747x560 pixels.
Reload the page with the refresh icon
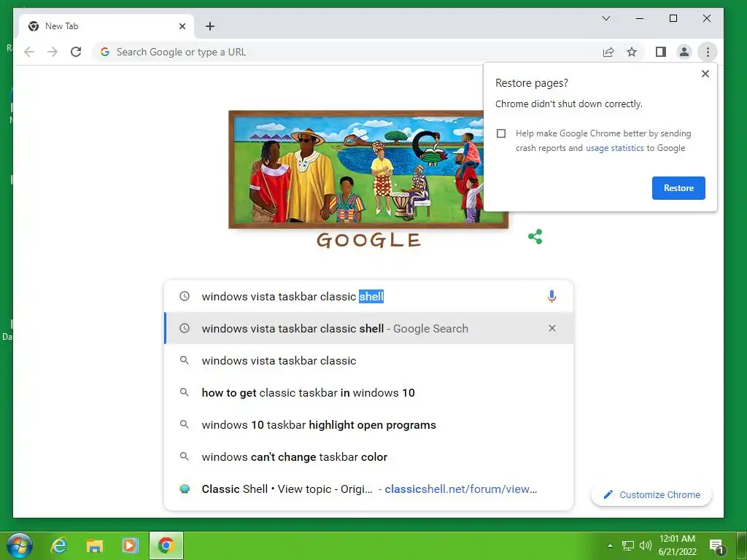pyautogui.click(x=76, y=52)
